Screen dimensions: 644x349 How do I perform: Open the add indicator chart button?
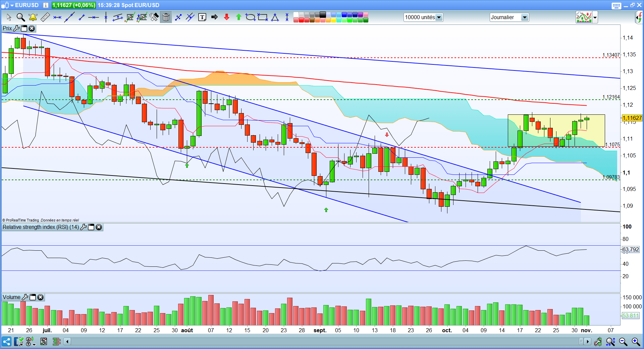584,17
